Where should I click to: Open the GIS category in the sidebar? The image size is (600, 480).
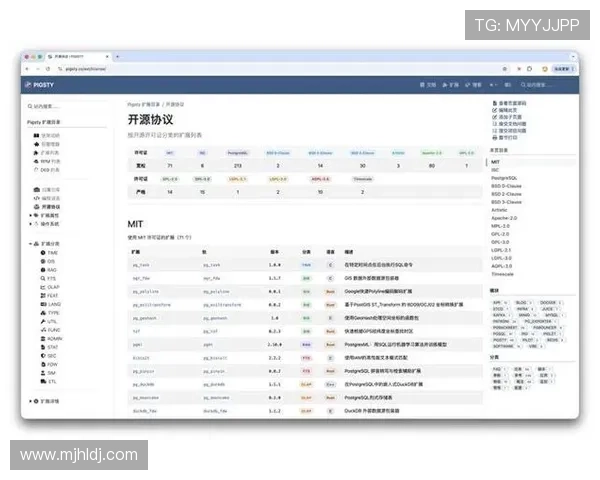click(x=48, y=261)
